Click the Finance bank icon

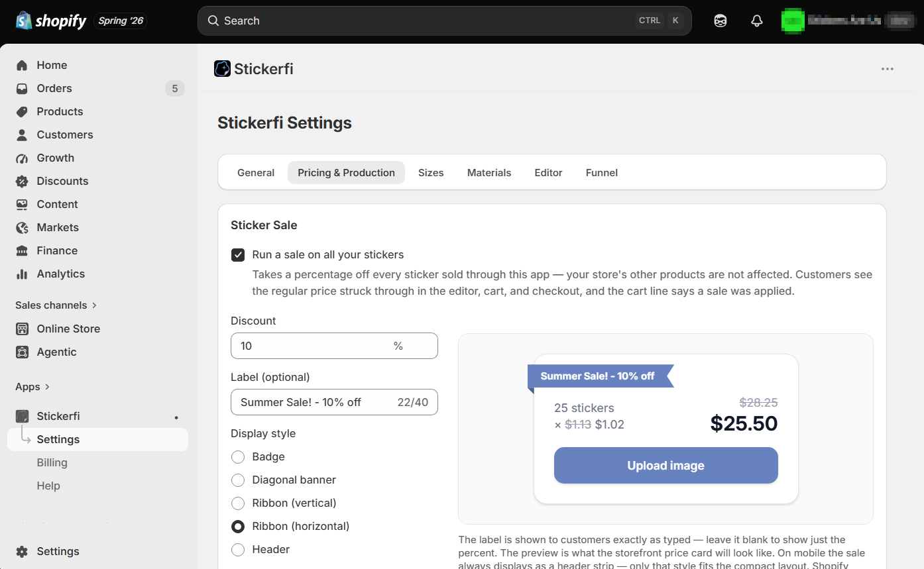(22, 250)
